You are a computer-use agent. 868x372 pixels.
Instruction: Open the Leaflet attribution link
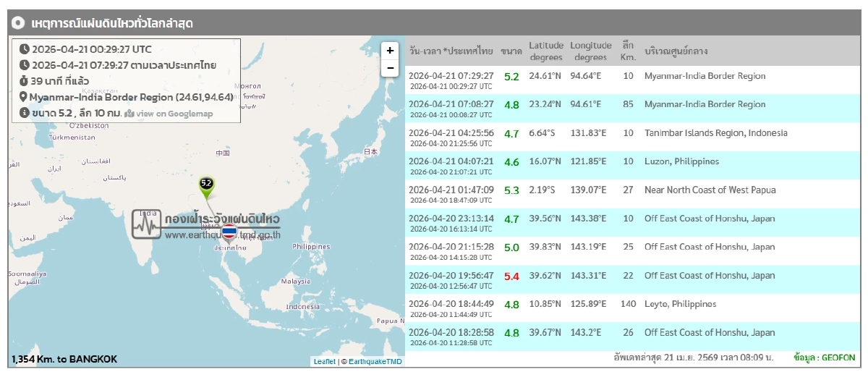point(325,361)
